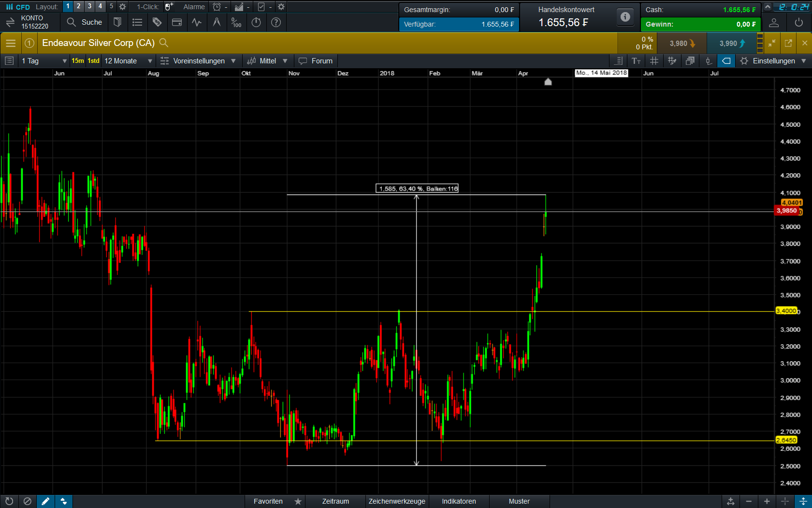The width and height of the screenshot is (812, 508).
Task: Switch to the Indikatoren tab
Action: pos(458,501)
